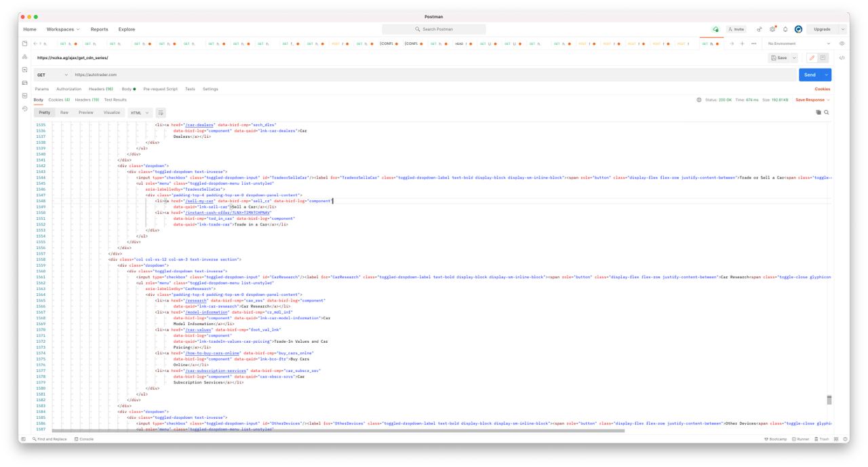Select the Preview response view
The width and height of the screenshot is (868, 467).
85,113
